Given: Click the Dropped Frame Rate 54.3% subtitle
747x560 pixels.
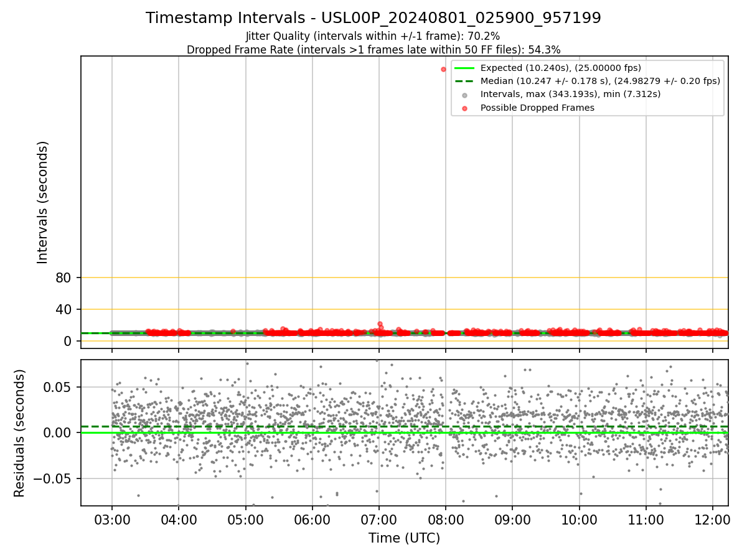Looking at the screenshot, I should 374,50.
